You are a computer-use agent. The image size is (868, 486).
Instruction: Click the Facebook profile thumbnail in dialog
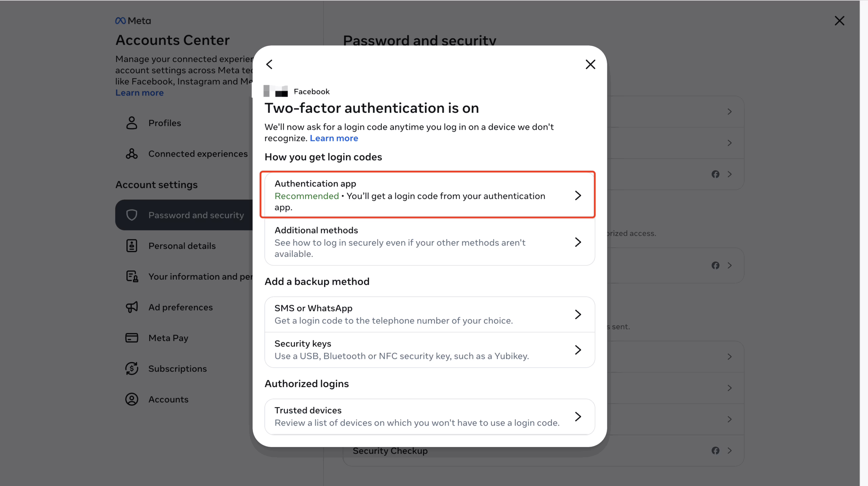click(275, 91)
